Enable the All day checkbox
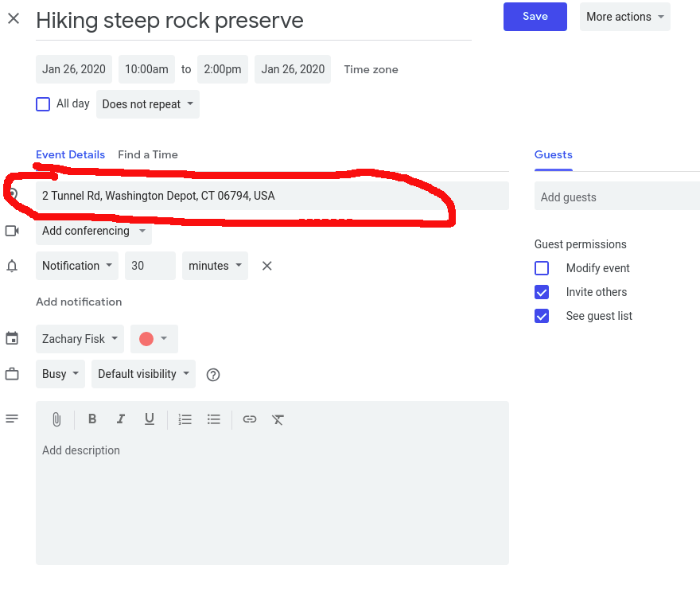 tap(43, 104)
